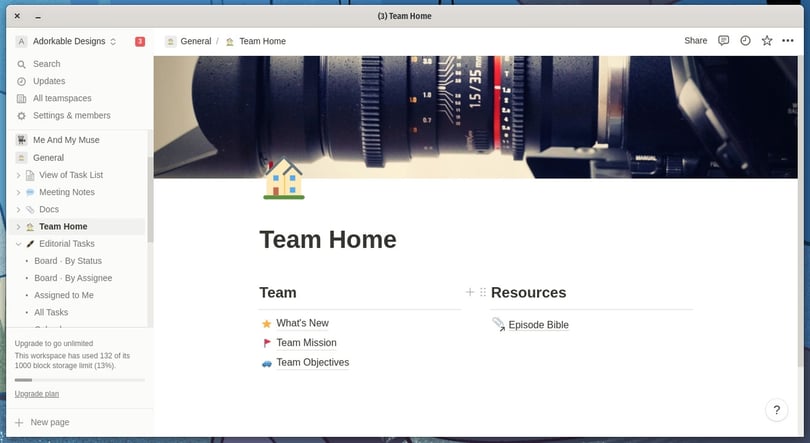Expand the Team Home sidebar item

click(18, 227)
